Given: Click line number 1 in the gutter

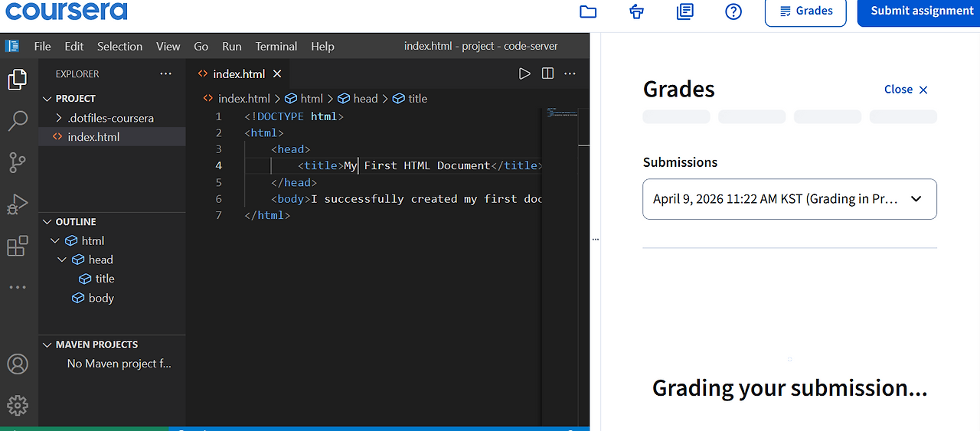Looking at the screenshot, I should click(219, 116).
